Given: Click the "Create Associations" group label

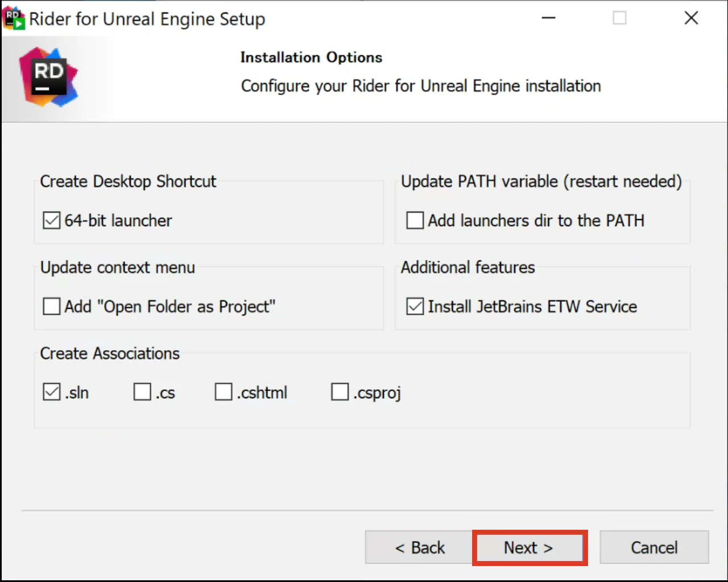Looking at the screenshot, I should [x=110, y=354].
